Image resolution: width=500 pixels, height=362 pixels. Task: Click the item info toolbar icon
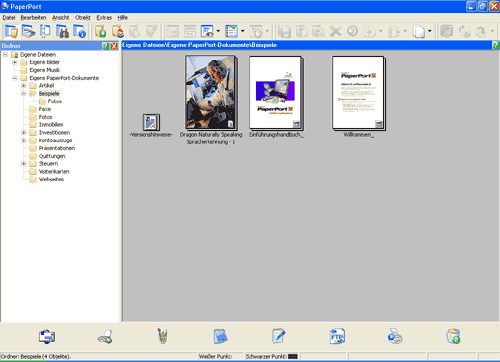pos(79,32)
